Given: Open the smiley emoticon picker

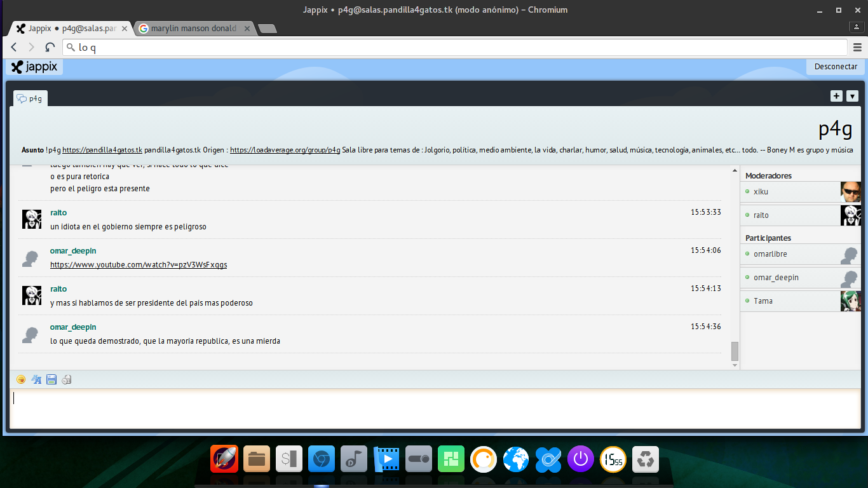Looking at the screenshot, I should click(21, 379).
